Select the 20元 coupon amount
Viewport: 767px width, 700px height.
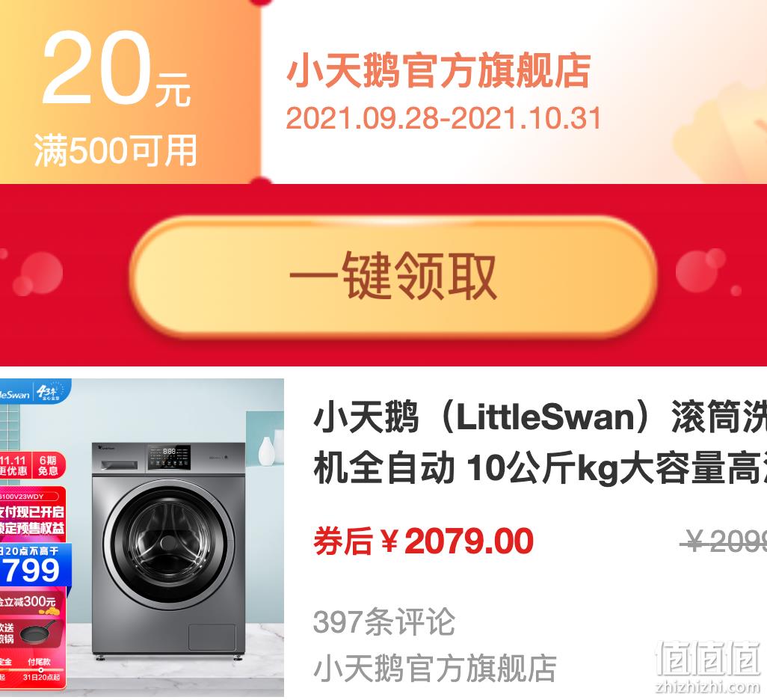[x=117, y=67]
